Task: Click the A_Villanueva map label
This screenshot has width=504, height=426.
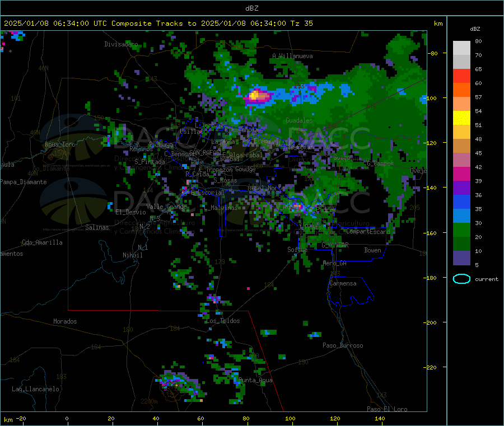Action: coord(292,56)
